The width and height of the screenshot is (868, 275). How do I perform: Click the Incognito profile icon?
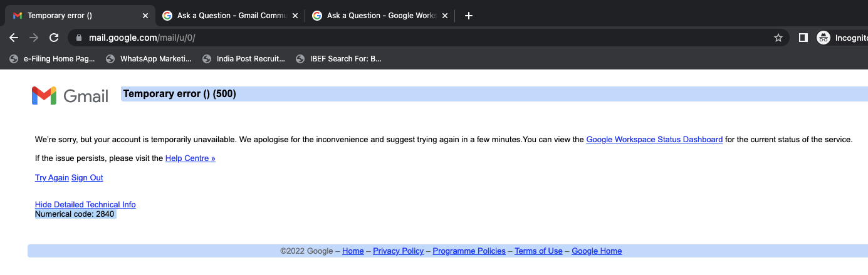[x=824, y=38]
